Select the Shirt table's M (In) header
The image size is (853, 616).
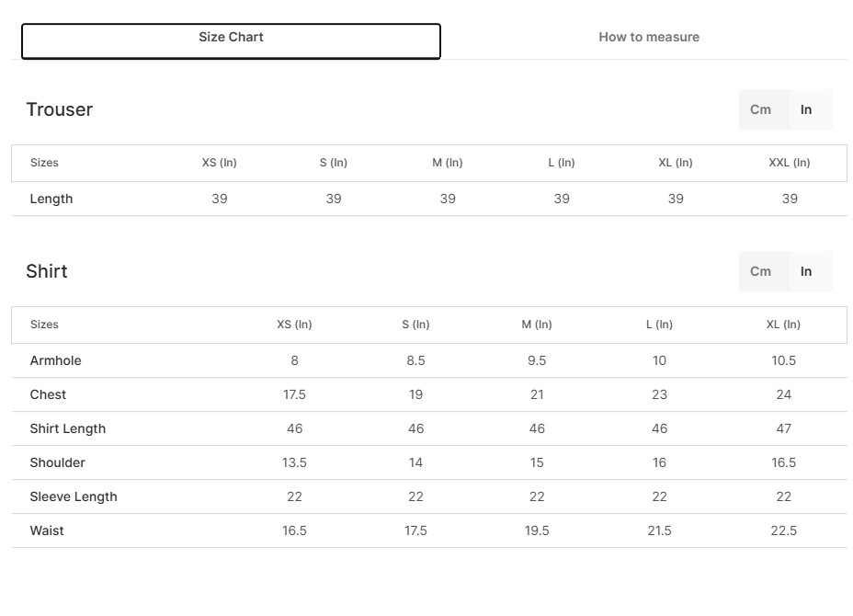pos(537,325)
